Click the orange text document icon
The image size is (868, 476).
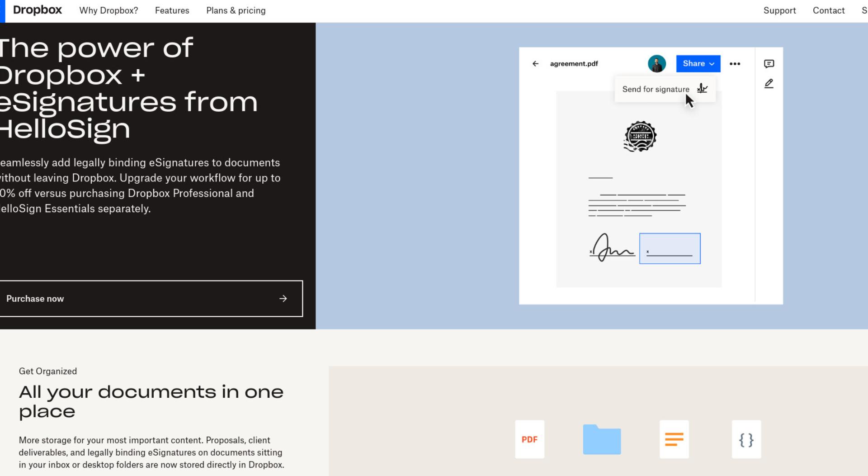click(x=674, y=439)
